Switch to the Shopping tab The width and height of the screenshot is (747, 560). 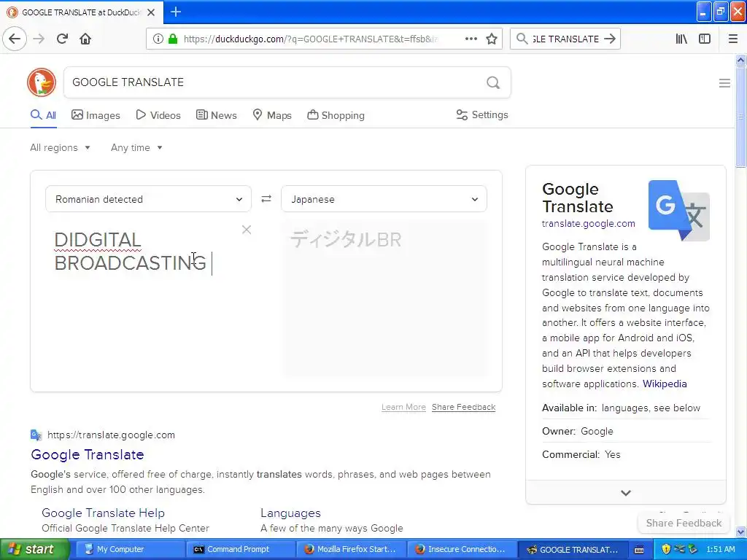pyautogui.click(x=336, y=115)
